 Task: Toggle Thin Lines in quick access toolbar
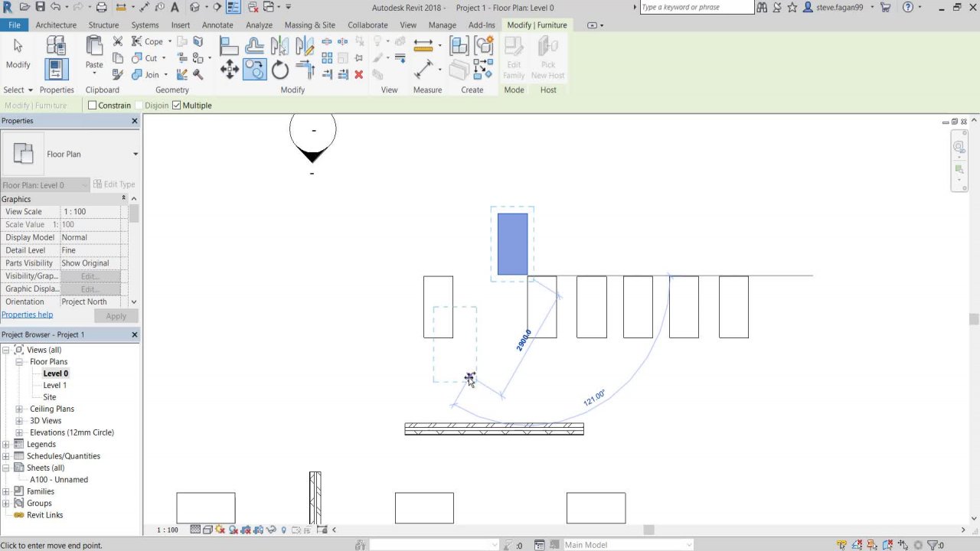[x=234, y=7]
